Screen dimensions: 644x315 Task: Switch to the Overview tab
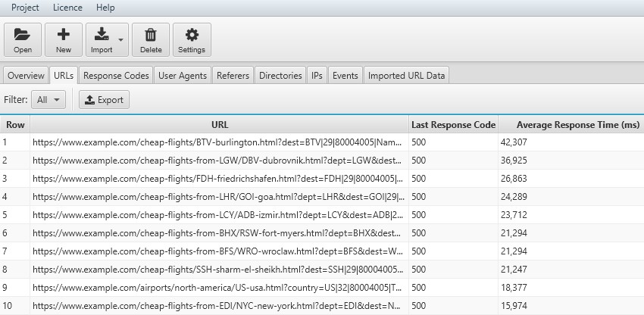(26, 76)
